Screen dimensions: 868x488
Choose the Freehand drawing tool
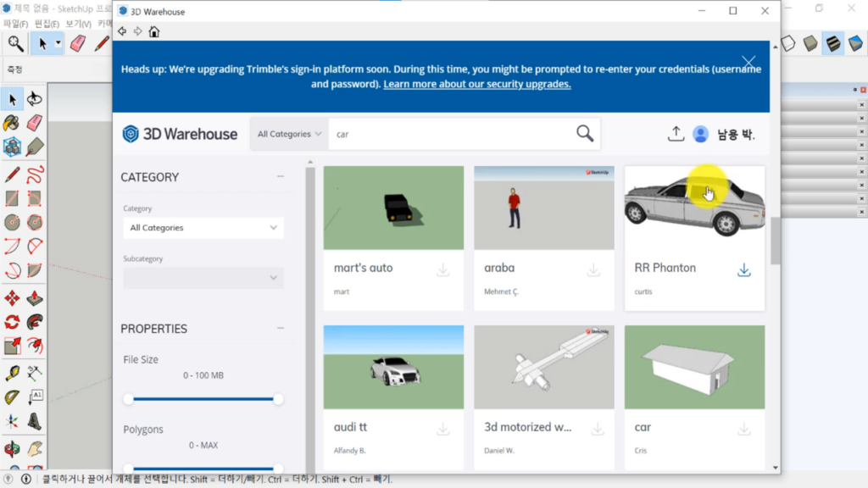pos(34,175)
